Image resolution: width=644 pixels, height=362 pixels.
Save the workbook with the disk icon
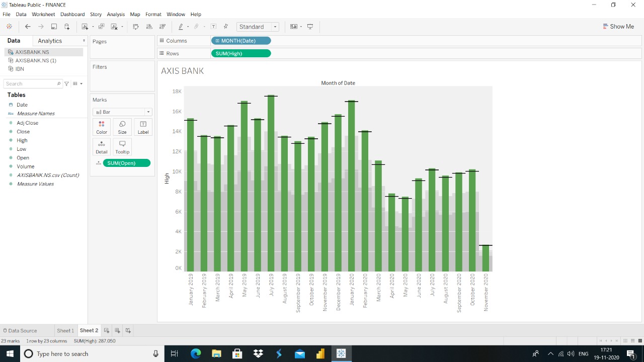pyautogui.click(x=54, y=27)
